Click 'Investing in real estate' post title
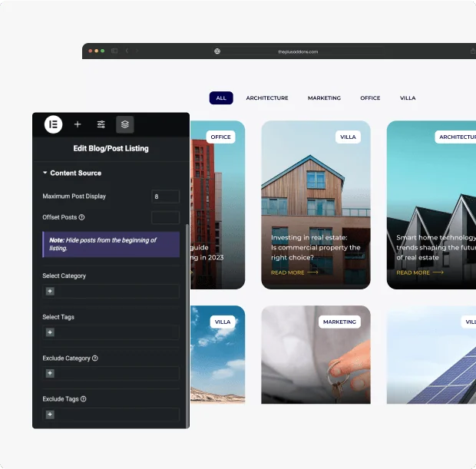The width and height of the screenshot is (476, 469). 316,247
